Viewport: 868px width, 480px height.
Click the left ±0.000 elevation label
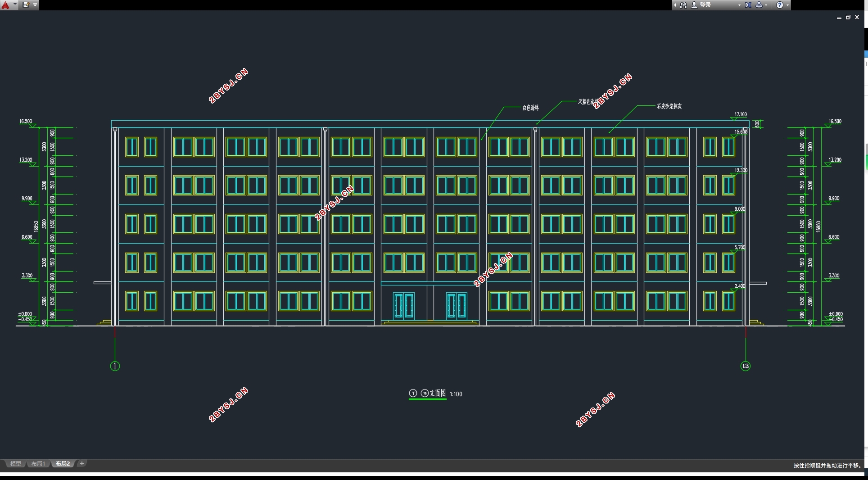(25, 314)
